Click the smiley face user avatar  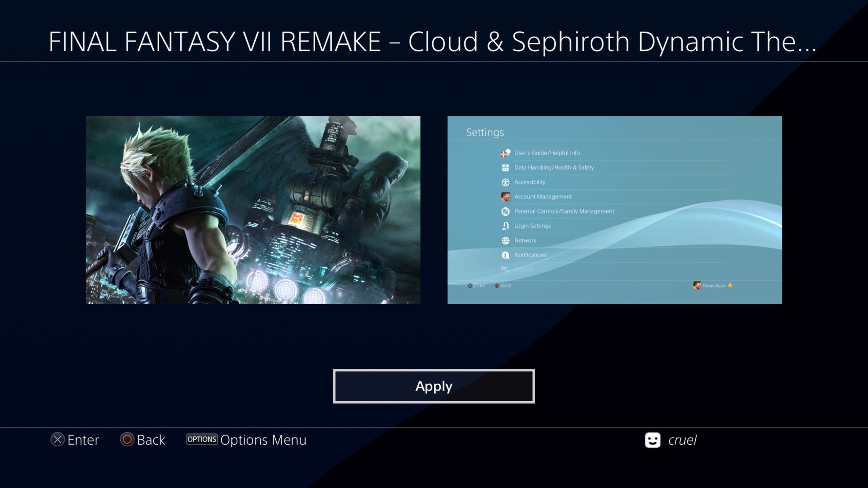(652, 440)
